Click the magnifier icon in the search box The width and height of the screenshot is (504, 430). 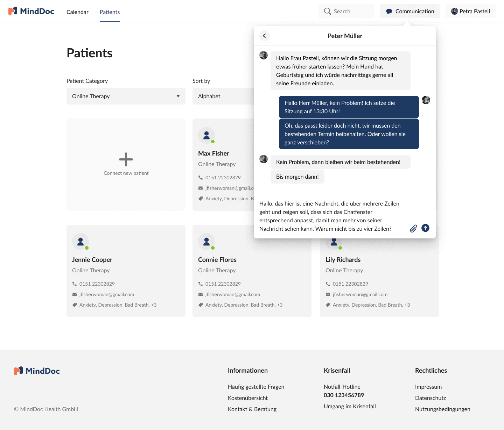(x=327, y=11)
